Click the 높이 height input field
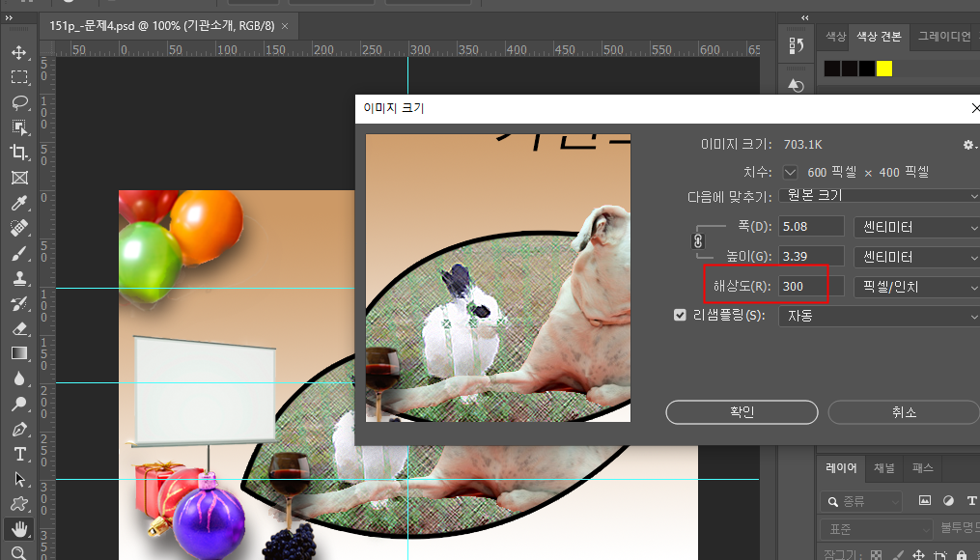The height and width of the screenshot is (560, 980). coord(811,256)
